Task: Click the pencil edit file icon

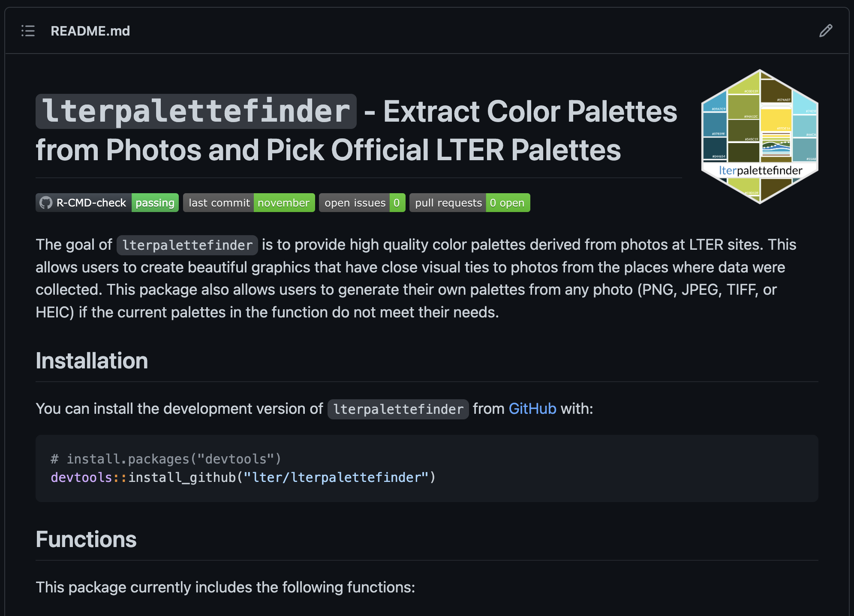Action: tap(825, 31)
